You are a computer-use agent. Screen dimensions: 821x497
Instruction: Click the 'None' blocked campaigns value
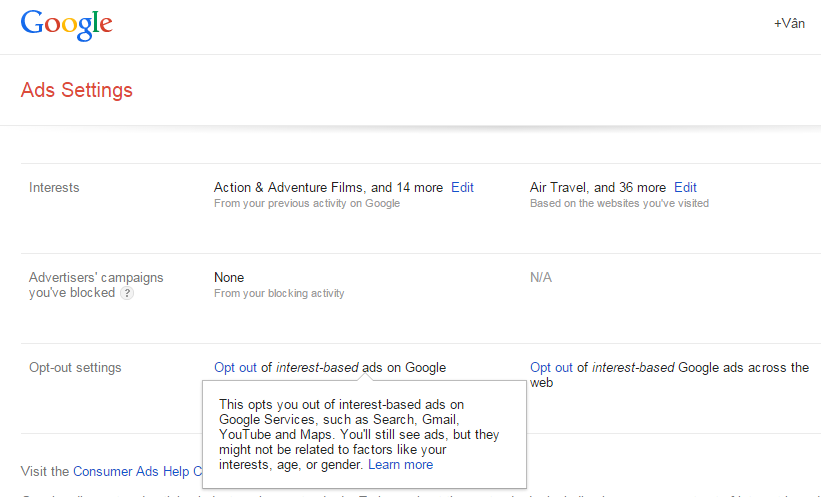click(229, 277)
